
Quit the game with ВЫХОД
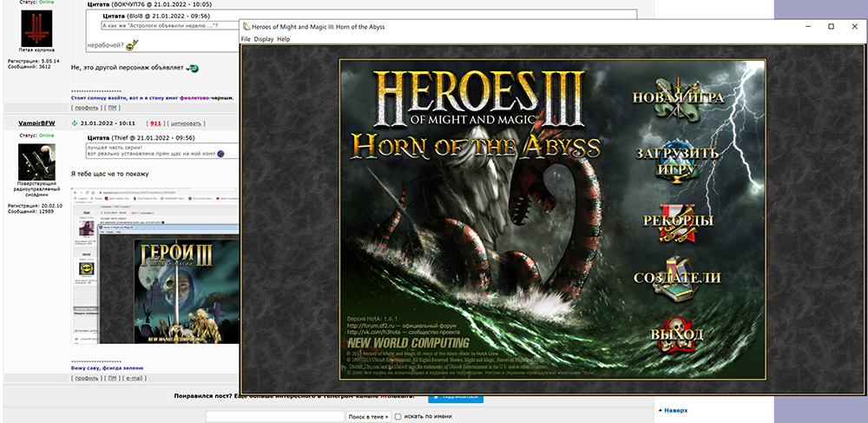click(x=676, y=334)
